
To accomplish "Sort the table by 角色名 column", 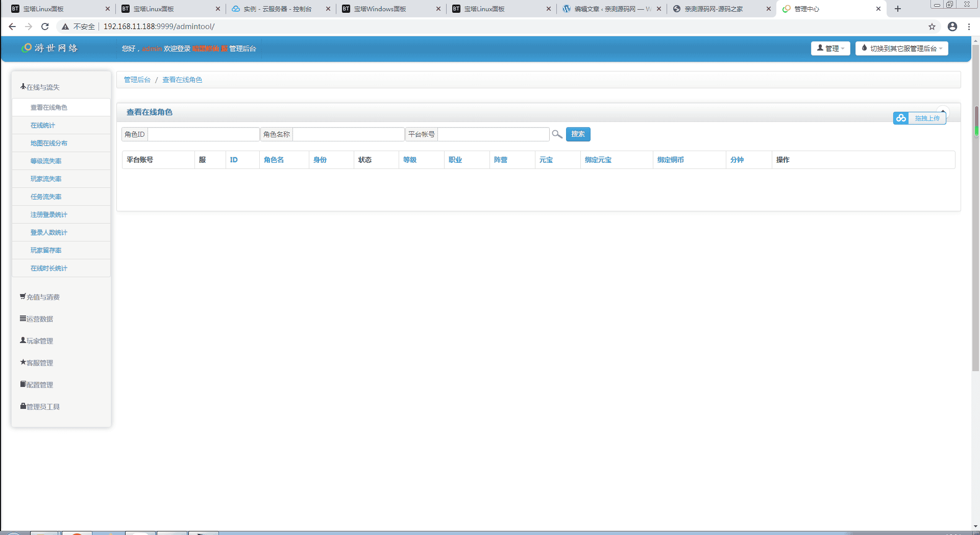I will point(274,160).
